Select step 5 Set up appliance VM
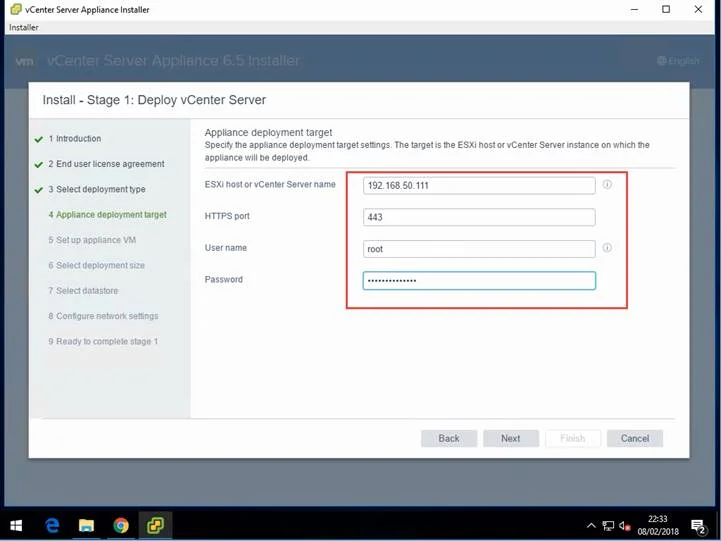721x541 pixels. 92,240
